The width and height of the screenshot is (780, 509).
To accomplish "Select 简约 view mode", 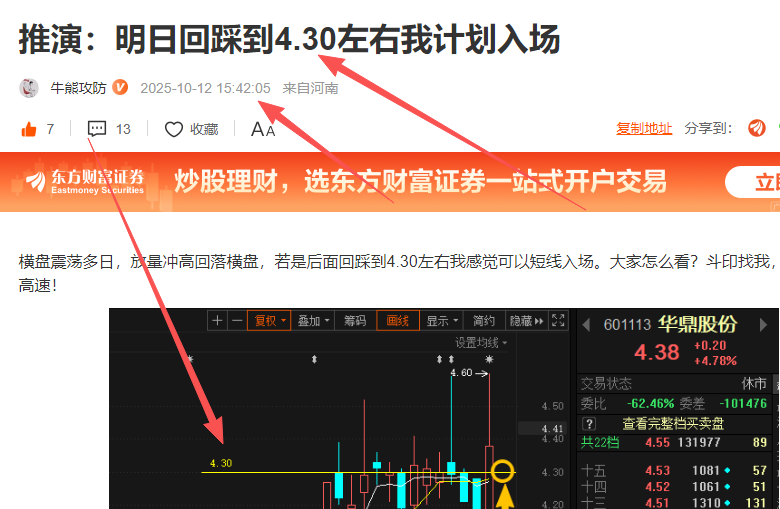I will point(484,321).
